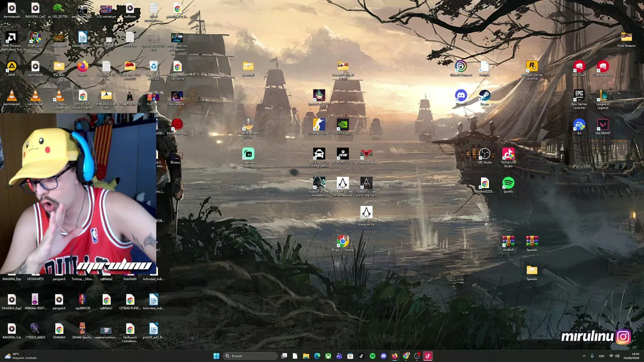Image resolution: width=644 pixels, height=362 pixels.
Task: Launch RGBFusion from the desktop
Action: click(x=35, y=40)
